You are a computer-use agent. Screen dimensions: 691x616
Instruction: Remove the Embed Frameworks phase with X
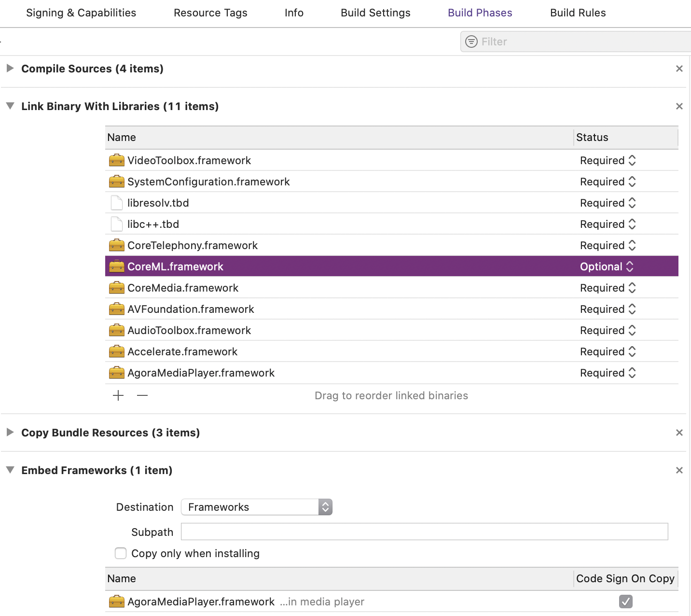click(679, 471)
